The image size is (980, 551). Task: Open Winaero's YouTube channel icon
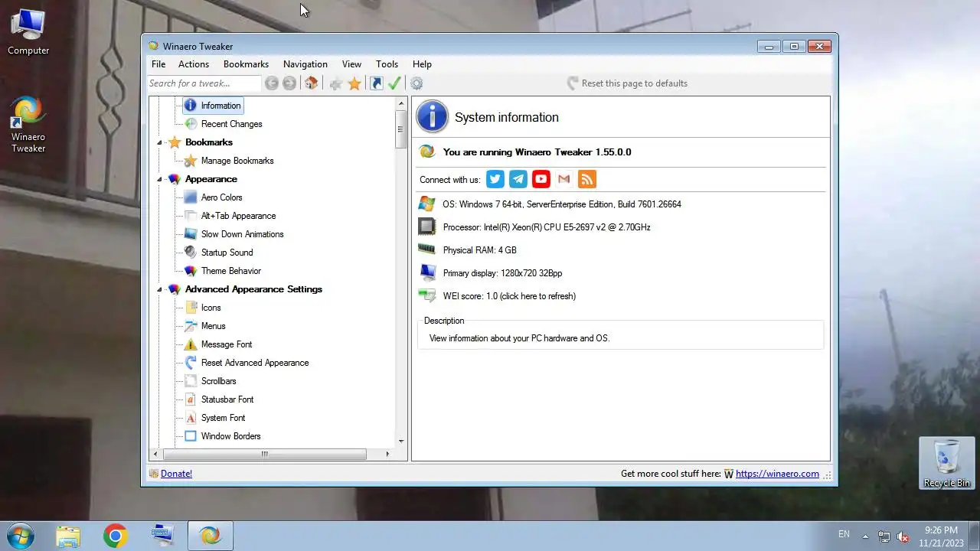pos(541,179)
